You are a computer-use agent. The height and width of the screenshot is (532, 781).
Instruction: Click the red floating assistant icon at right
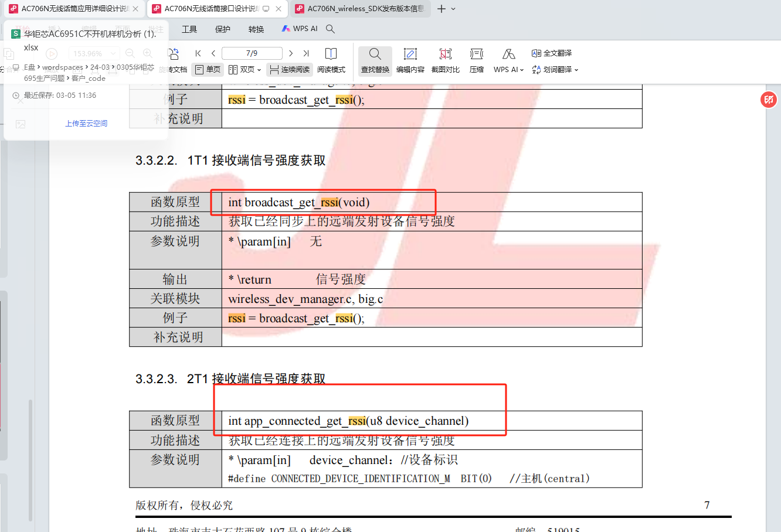(x=769, y=100)
